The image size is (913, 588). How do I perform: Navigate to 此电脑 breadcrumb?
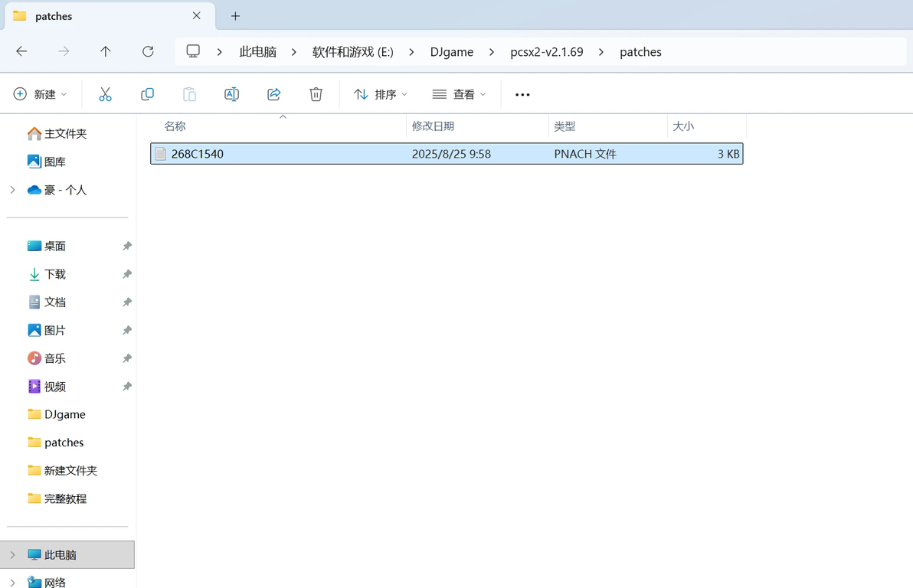click(258, 52)
